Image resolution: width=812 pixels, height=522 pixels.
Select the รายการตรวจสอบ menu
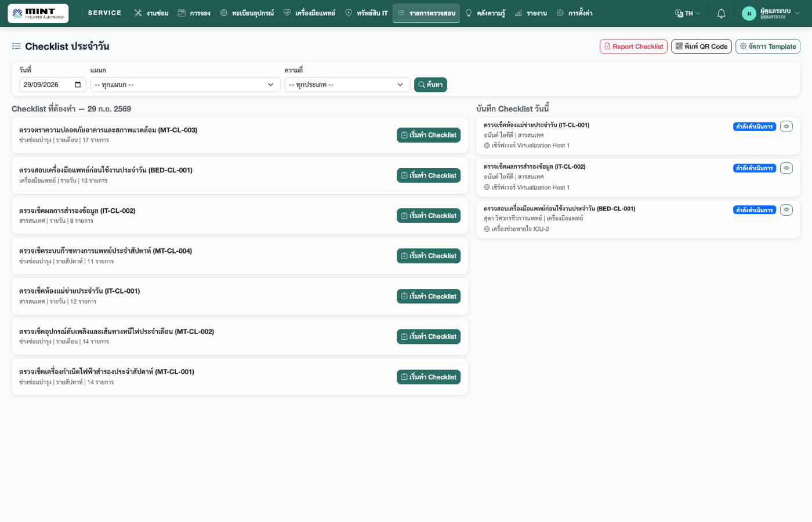click(426, 13)
